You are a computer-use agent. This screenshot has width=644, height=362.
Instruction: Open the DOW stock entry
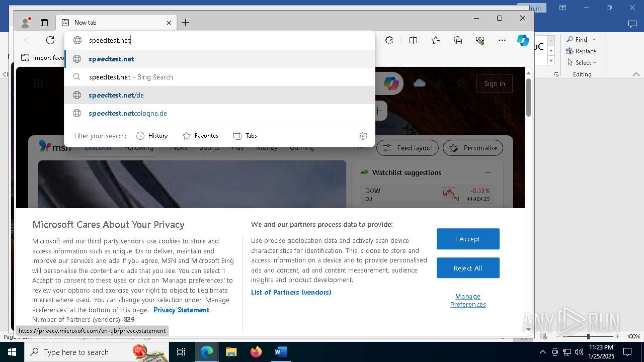427,194
